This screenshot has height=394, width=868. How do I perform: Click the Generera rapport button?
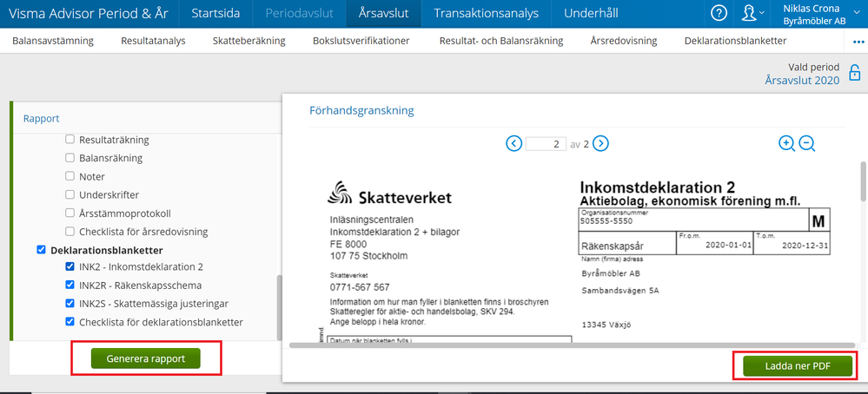click(146, 358)
